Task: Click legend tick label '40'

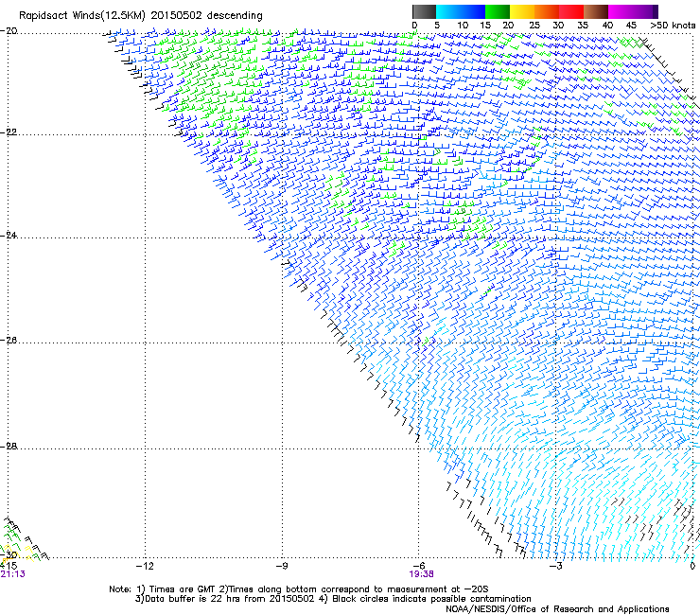Action: [x=607, y=26]
